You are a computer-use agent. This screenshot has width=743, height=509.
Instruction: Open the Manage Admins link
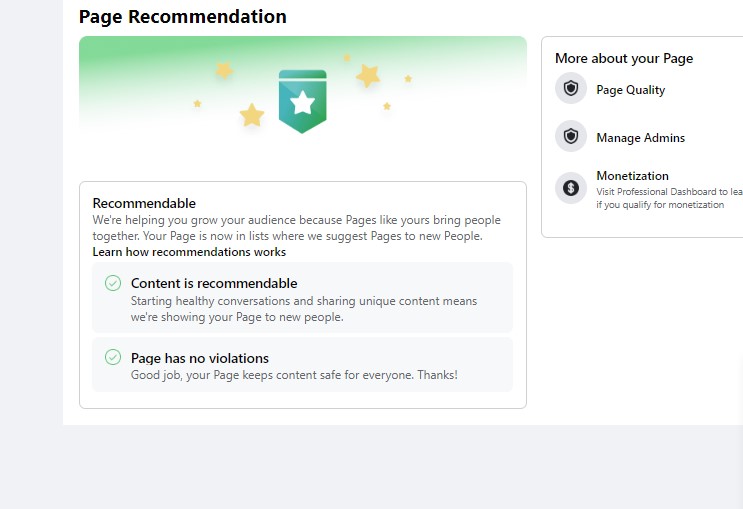pos(640,137)
